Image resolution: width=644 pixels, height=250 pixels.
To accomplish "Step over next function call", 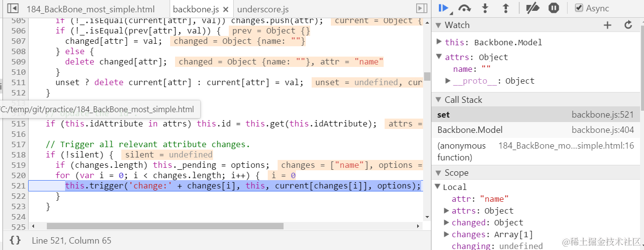I will [464, 8].
